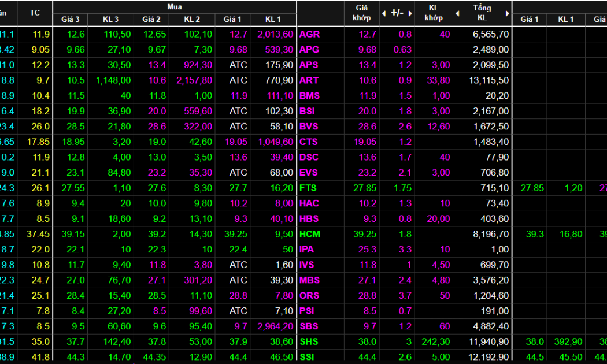Open the HBS stock symbol
Image resolution: width=607 pixels, height=364 pixels.
point(309,219)
